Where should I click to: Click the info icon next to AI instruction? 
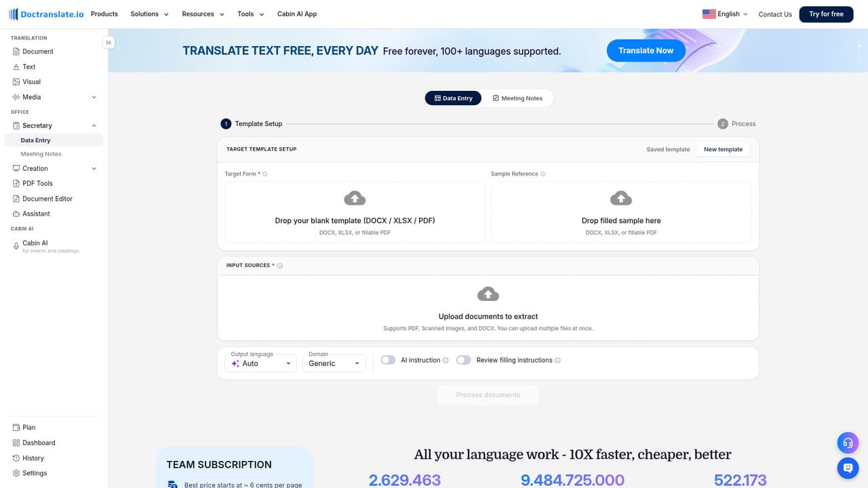click(x=446, y=361)
